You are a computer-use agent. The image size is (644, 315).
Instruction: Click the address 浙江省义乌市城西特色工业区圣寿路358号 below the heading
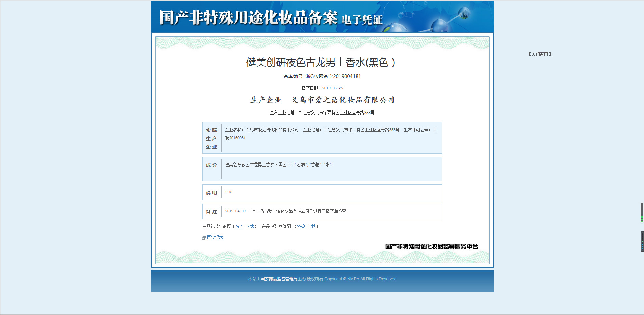tap(336, 113)
